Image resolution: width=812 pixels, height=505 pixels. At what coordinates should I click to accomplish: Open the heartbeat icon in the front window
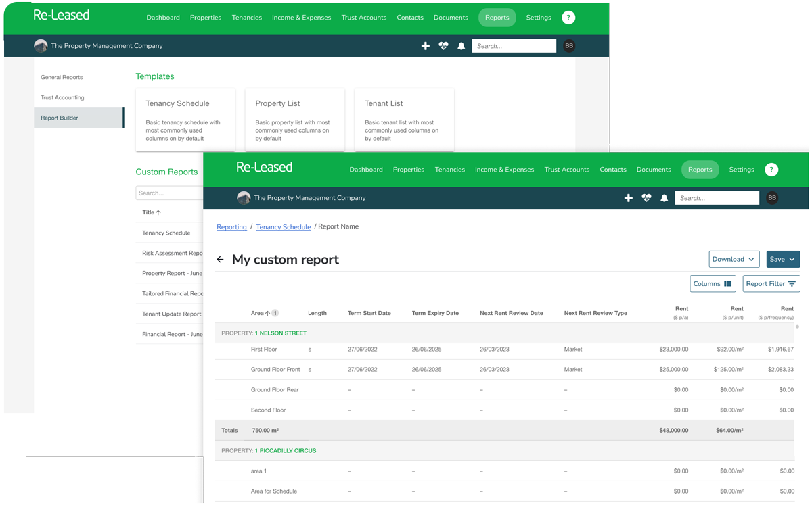[x=646, y=198]
